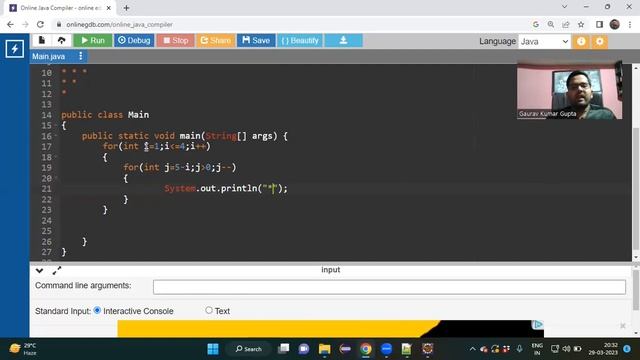Select the Main.java file tab
Viewport: 640px width, 360px height.
49,56
